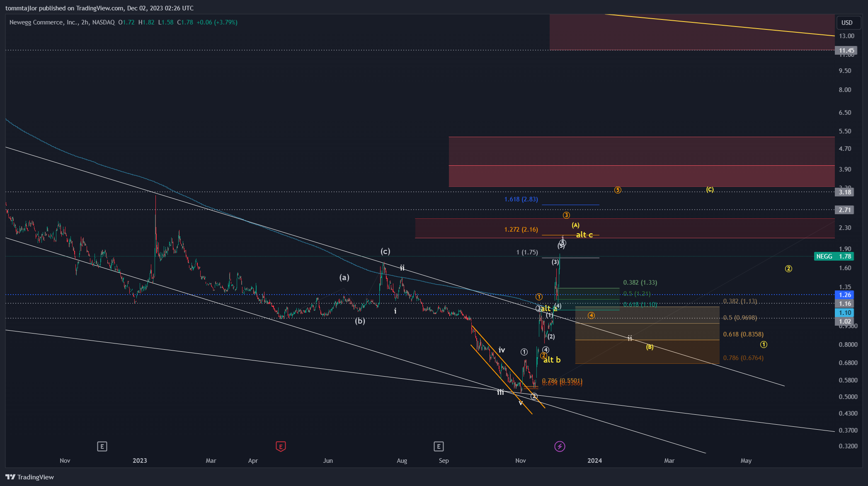The width and height of the screenshot is (868, 486).
Task: Click the orange circled 3 wave label above (A)
Action: [x=566, y=215]
